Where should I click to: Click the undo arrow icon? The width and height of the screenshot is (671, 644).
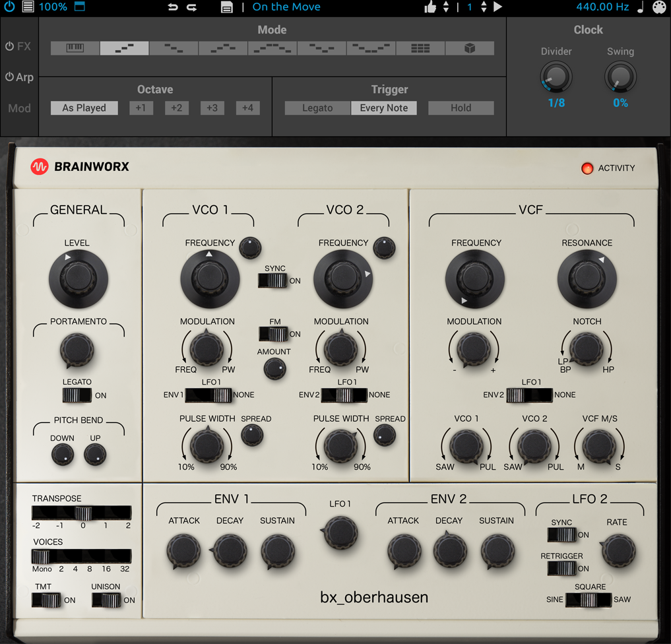[172, 7]
